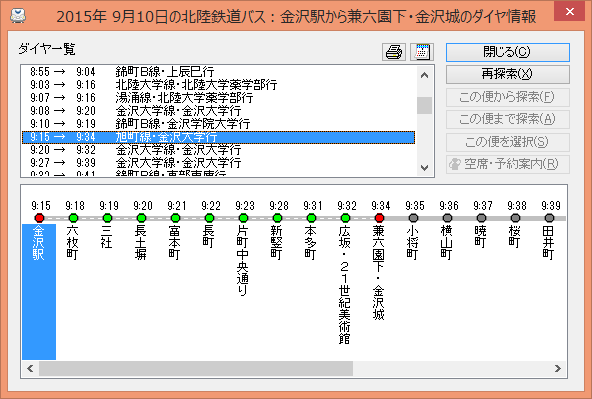Click the gray 桜町 9:38 stop marker
This screenshot has width=592, height=399.
(x=515, y=218)
